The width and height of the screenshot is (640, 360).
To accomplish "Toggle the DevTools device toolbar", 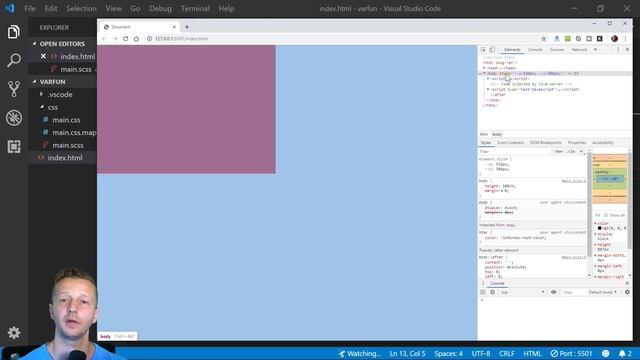I will tap(492, 50).
